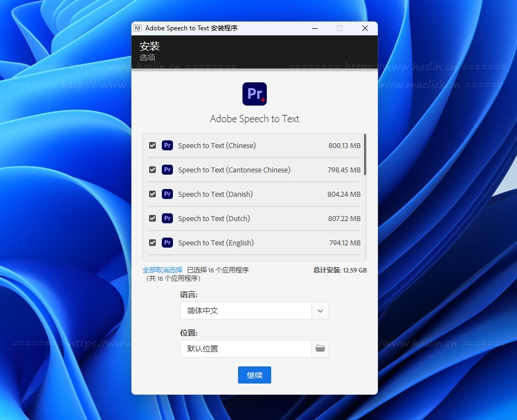Click the 804.24 MB size value
The height and width of the screenshot is (420, 517).
pyautogui.click(x=344, y=194)
